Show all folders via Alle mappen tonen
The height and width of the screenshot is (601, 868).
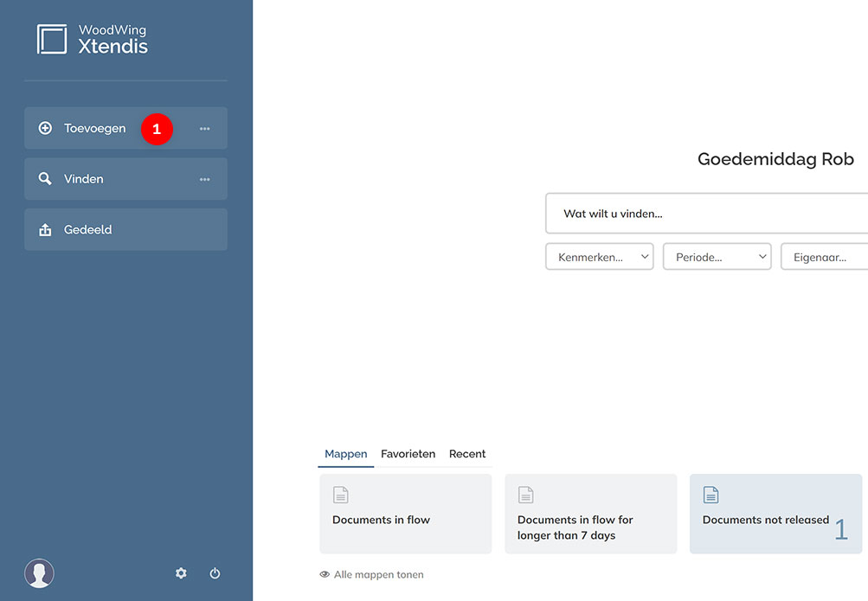[x=371, y=574]
